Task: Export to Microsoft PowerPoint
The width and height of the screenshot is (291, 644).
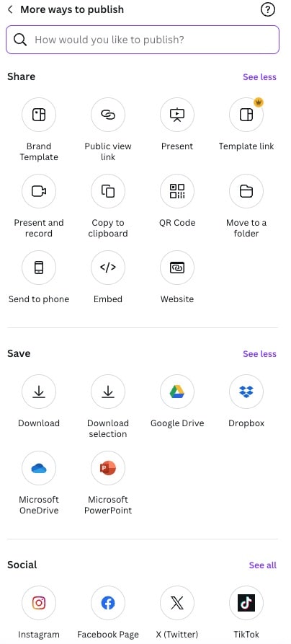Action: pos(108,468)
